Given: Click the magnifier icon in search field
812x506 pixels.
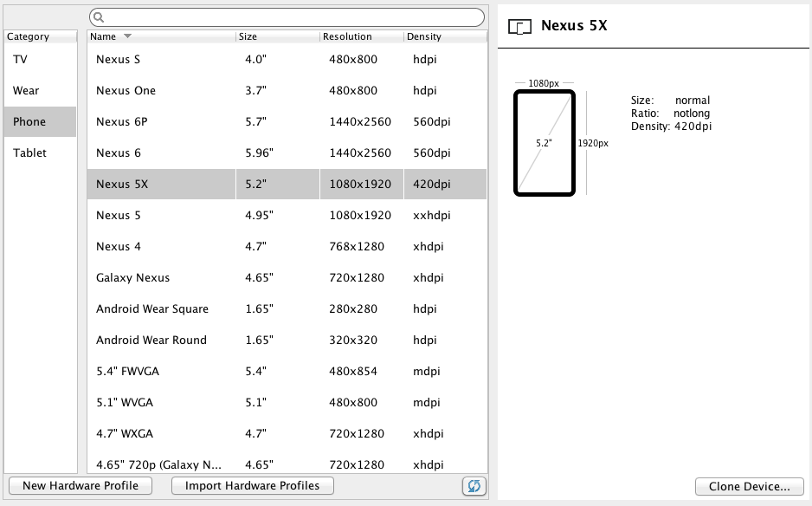Looking at the screenshot, I should click(x=99, y=17).
